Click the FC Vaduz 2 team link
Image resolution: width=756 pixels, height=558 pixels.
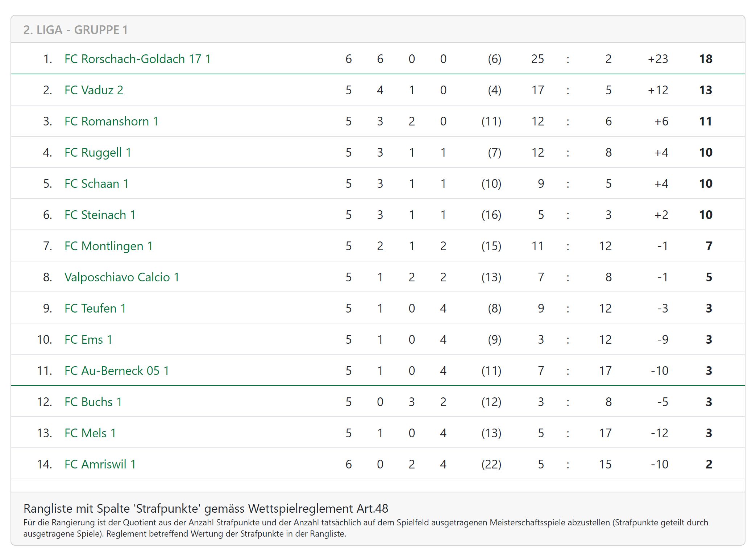tap(94, 90)
